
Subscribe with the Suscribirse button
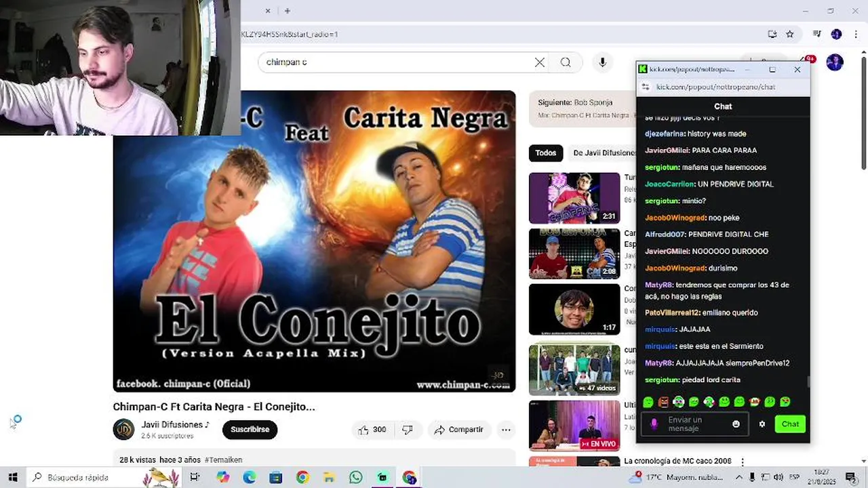[x=250, y=430]
